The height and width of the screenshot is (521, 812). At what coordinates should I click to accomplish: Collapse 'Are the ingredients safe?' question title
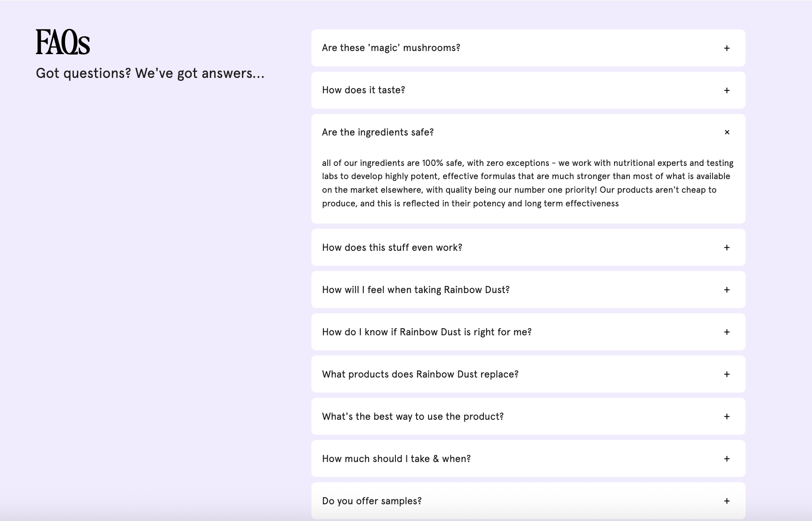[378, 132]
